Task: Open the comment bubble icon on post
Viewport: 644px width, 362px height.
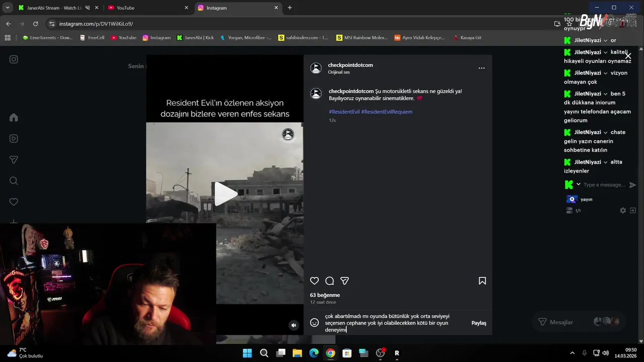Action: tap(330, 281)
